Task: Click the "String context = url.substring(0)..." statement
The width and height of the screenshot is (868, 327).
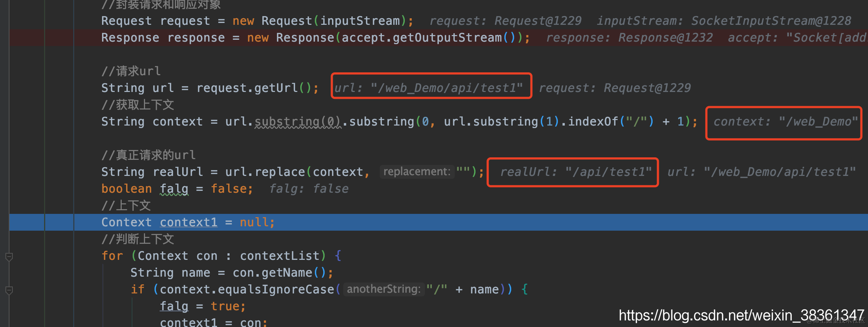Action: (x=399, y=122)
